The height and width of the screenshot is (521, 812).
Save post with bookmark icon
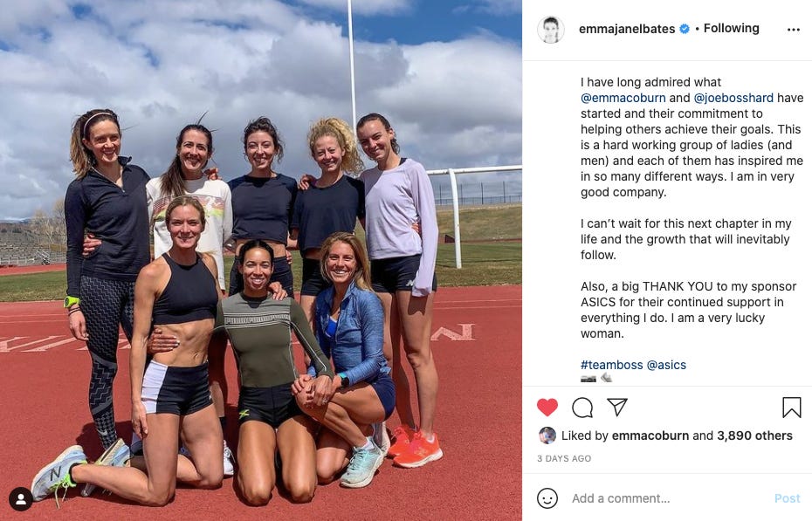coord(791,408)
